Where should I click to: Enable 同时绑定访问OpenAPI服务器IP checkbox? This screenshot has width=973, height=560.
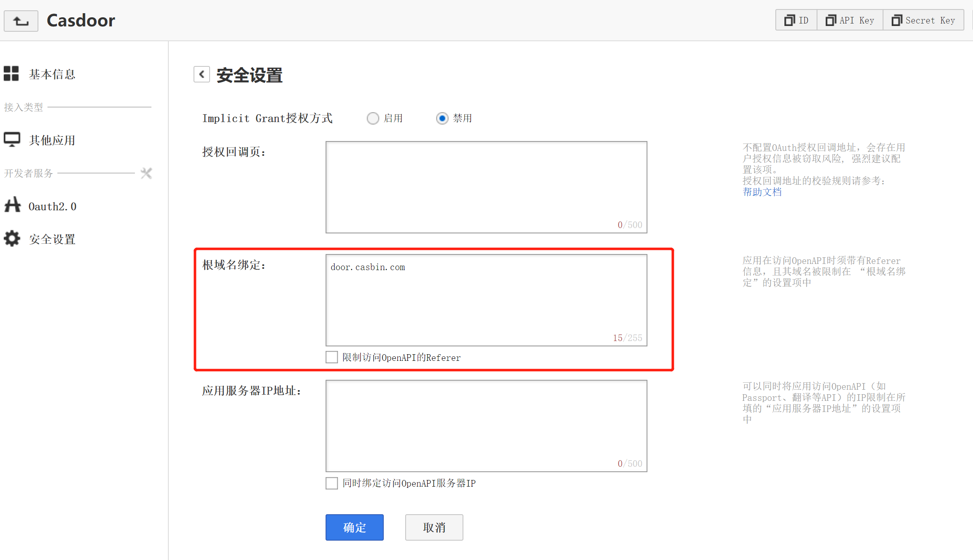331,482
